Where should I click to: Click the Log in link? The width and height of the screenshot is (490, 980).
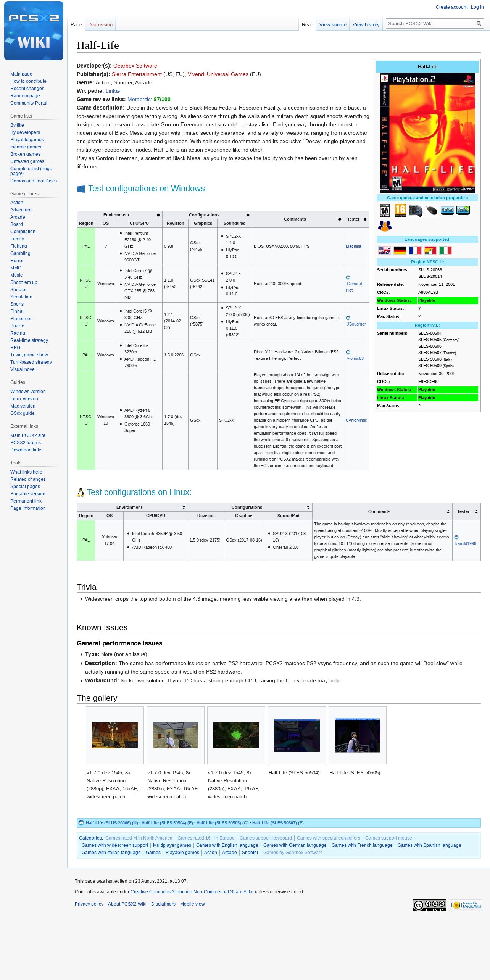coord(477,7)
